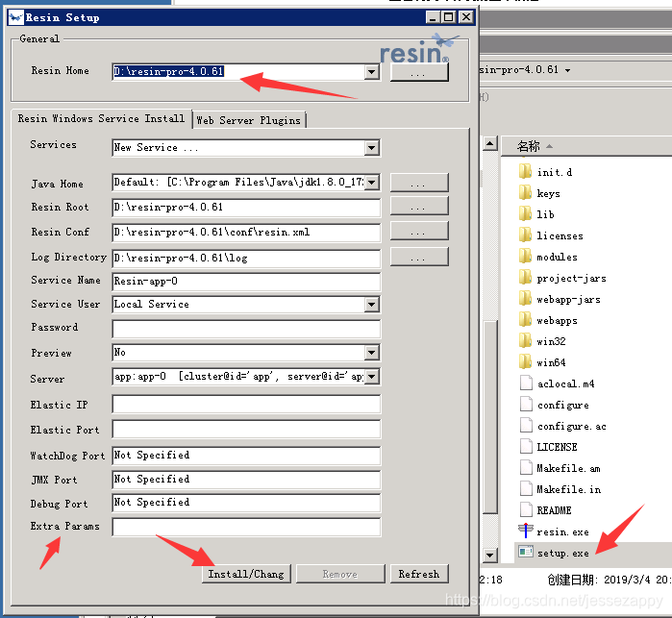Expand the Services dropdown

point(372,148)
